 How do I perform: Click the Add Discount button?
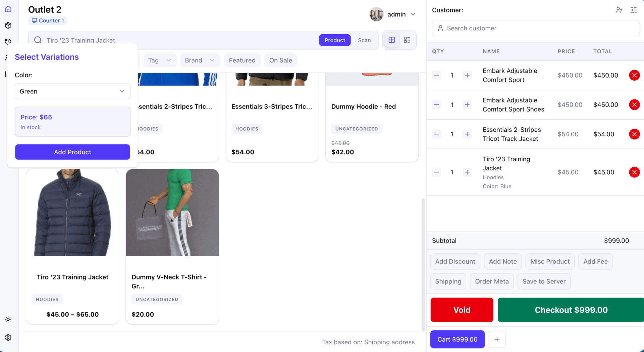455,261
